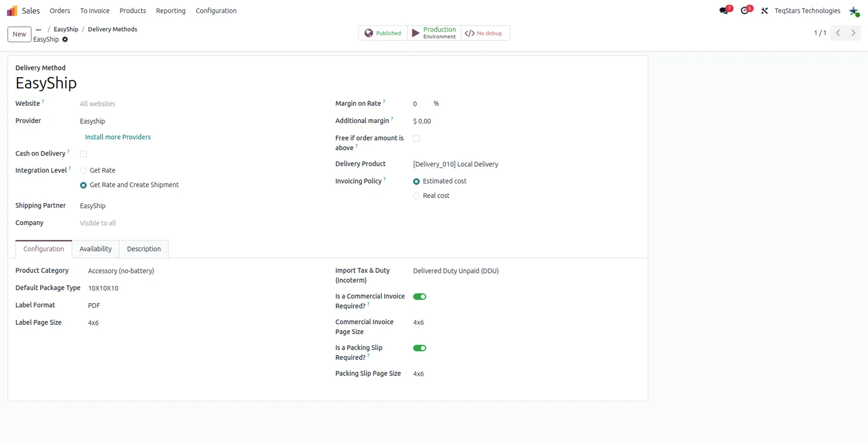Toggle Is a Commercial Invoice Required switch
Viewport: 868px width, 444px height.
420,297
